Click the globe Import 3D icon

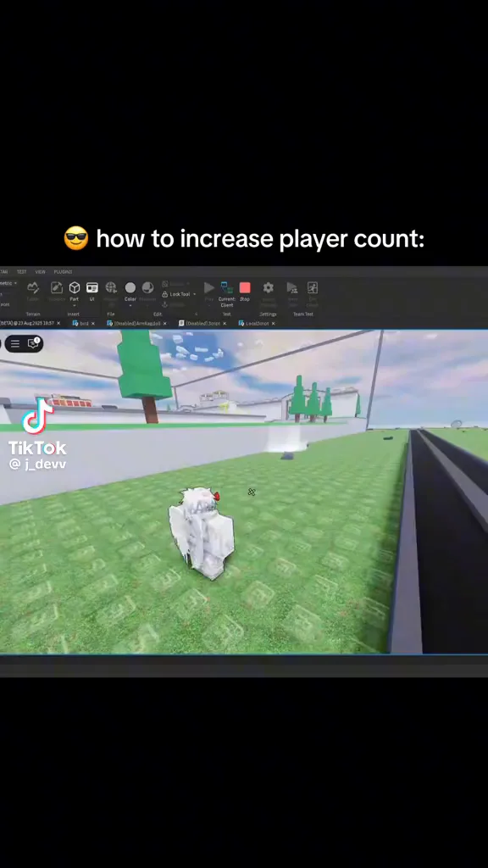pyautogui.click(x=111, y=287)
